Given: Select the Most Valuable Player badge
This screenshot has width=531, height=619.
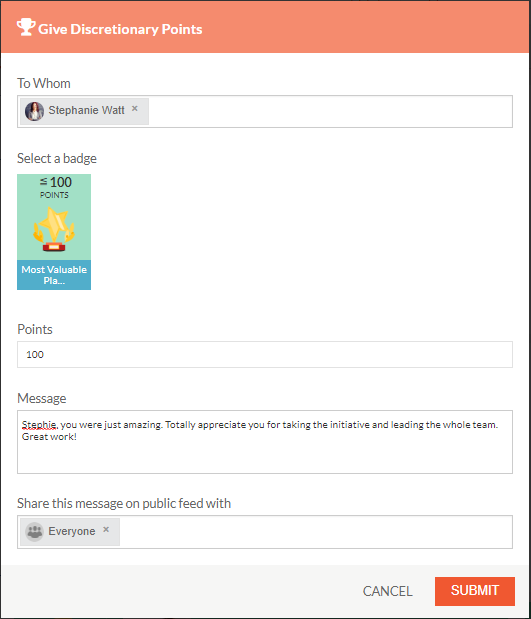Looking at the screenshot, I should pos(54,232).
